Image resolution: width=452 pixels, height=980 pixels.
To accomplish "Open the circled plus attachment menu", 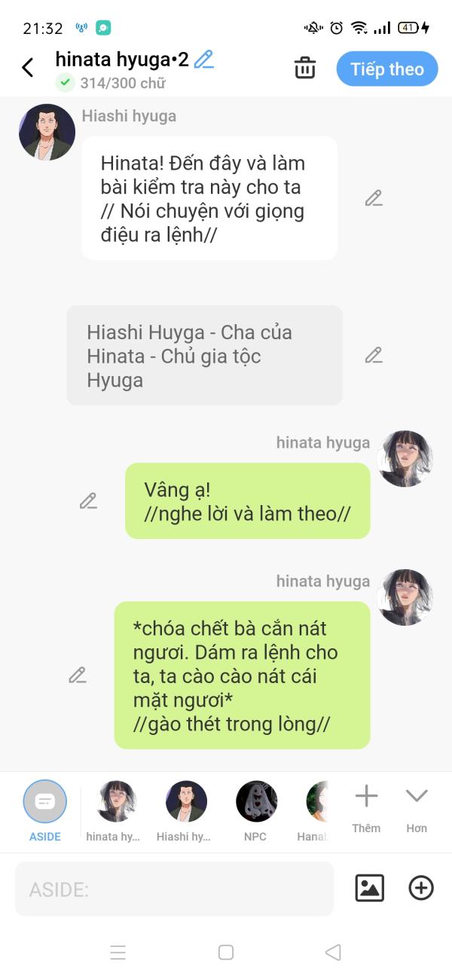I will click(x=421, y=888).
